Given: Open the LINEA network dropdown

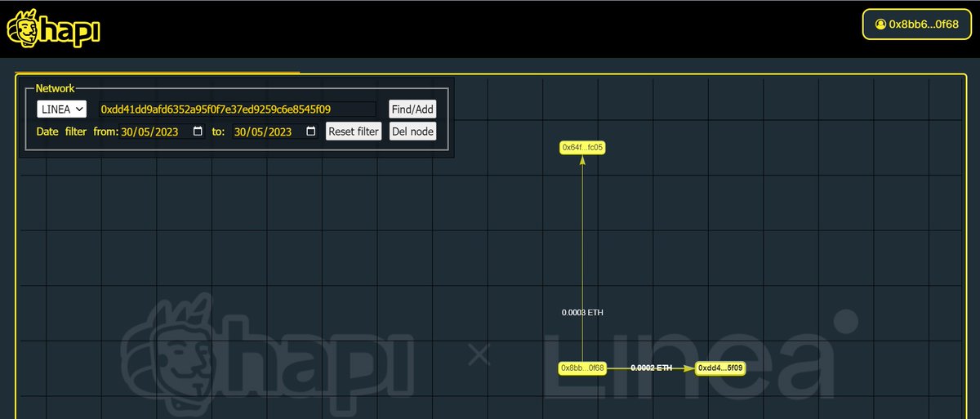Looking at the screenshot, I should tap(61, 109).
